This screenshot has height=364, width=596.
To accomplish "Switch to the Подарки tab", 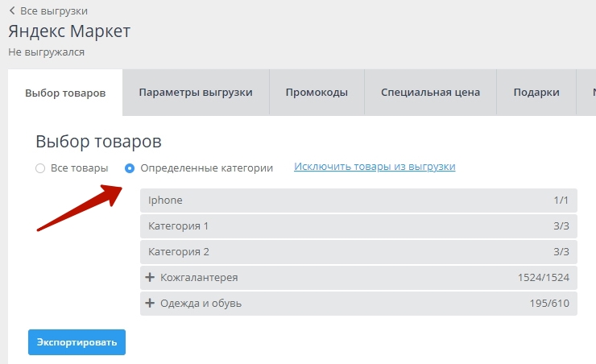I will point(536,93).
